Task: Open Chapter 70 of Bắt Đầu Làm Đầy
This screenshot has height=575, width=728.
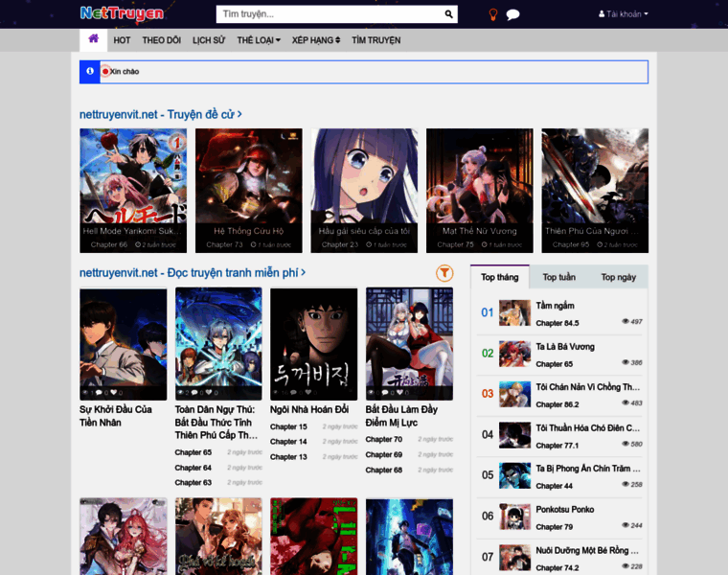Action: [x=384, y=439]
